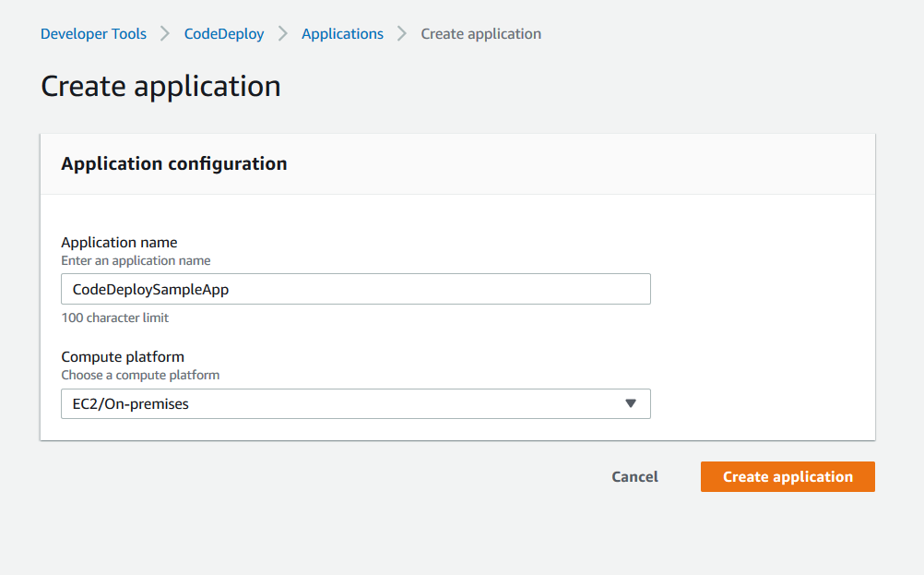This screenshot has width=924, height=575.
Task: Click the orange Create application button
Action: (x=788, y=476)
